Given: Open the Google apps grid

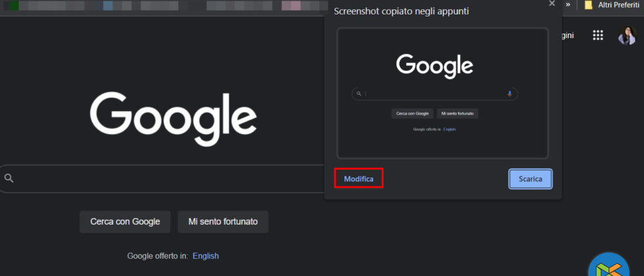Looking at the screenshot, I should (x=597, y=35).
